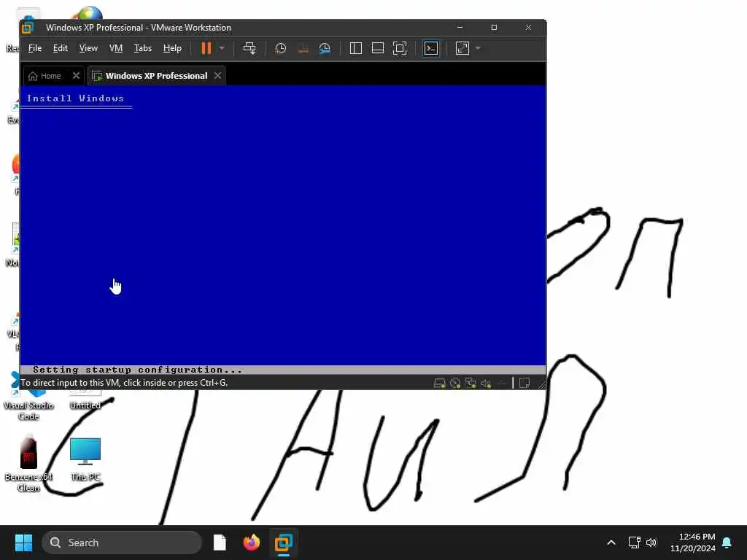
Task: Close the Windows XP Professional tab
Action: (x=217, y=76)
